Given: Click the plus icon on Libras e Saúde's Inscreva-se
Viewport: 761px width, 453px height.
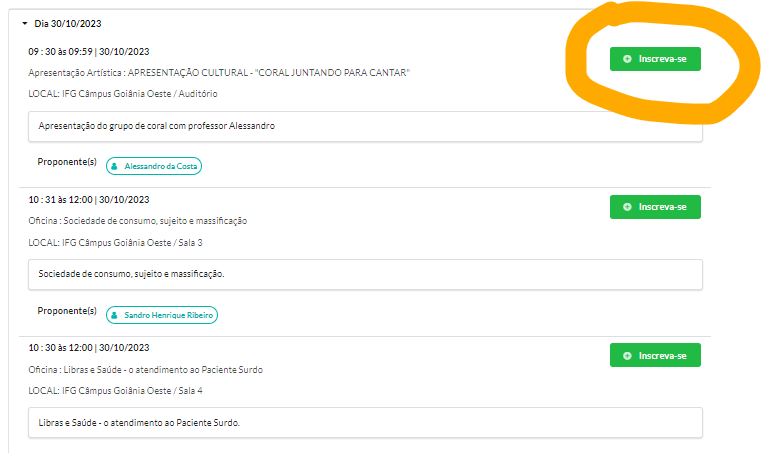Looking at the screenshot, I should [627, 355].
